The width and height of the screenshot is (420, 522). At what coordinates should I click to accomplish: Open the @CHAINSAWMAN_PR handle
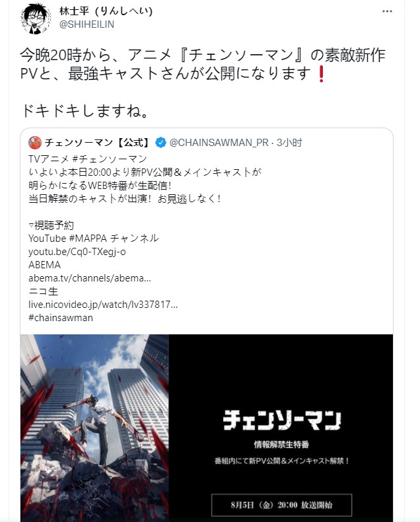point(219,143)
